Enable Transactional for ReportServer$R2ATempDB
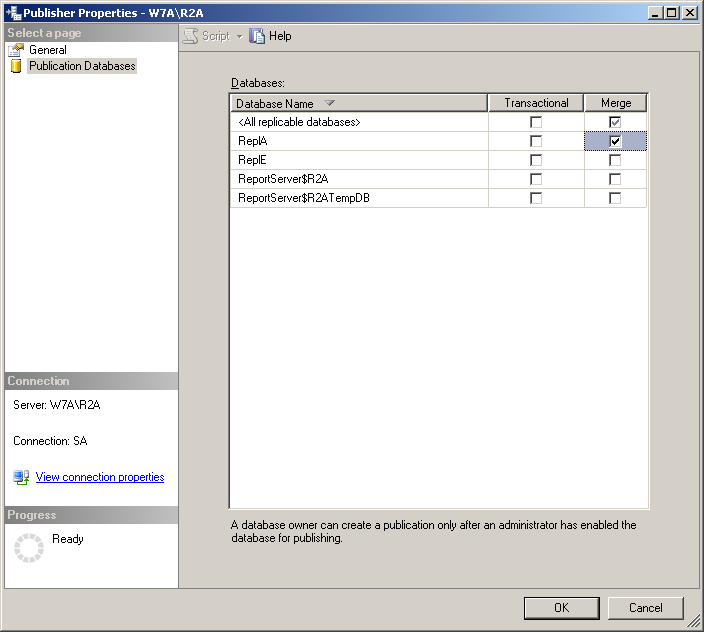The image size is (704, 632). tap(536, 198)
